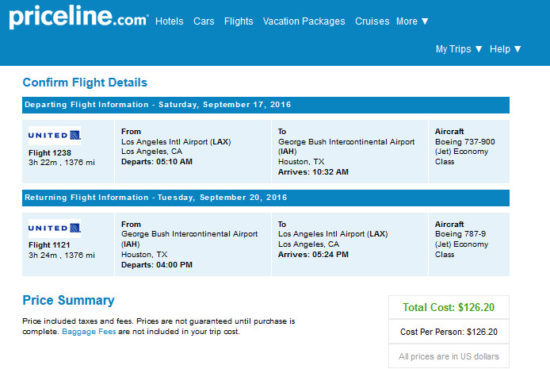Screen dimensions: 550x369
Task: Open the My Trips dropdown
Action: [x=459, y=49]
